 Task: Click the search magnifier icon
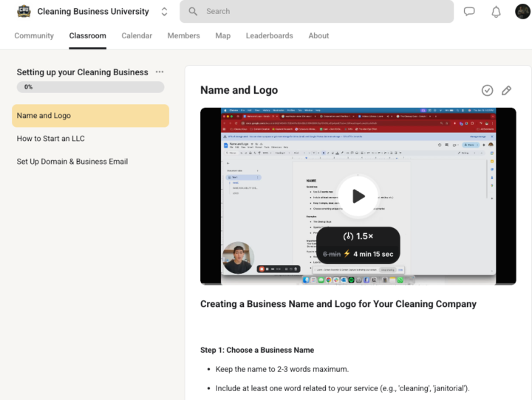pyautogui.click(x=193, y=12)
